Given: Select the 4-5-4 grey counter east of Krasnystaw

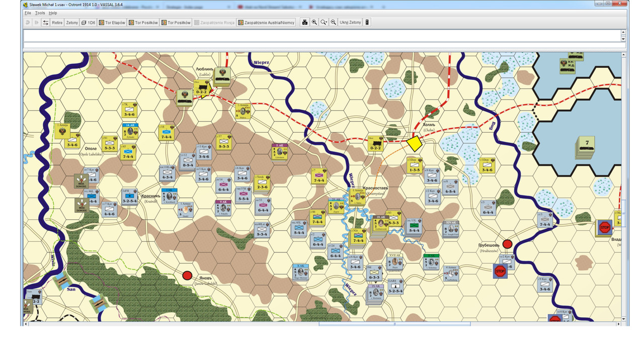Looking at the screenshot, I should pyautogui.click(x=451, y=188).
